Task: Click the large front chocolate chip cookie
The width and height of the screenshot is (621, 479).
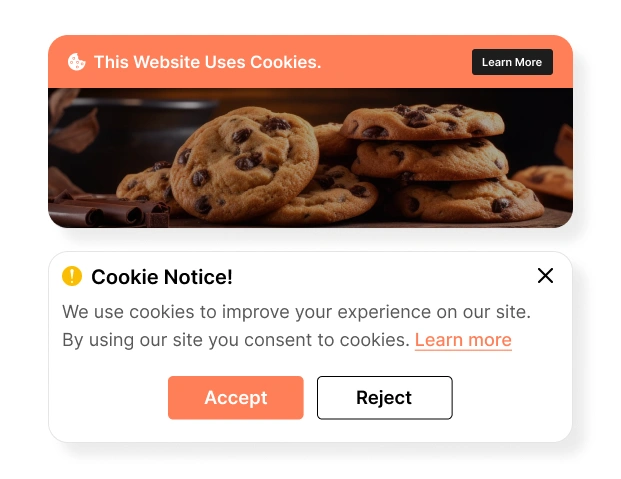Action: (x=244, y=163)
